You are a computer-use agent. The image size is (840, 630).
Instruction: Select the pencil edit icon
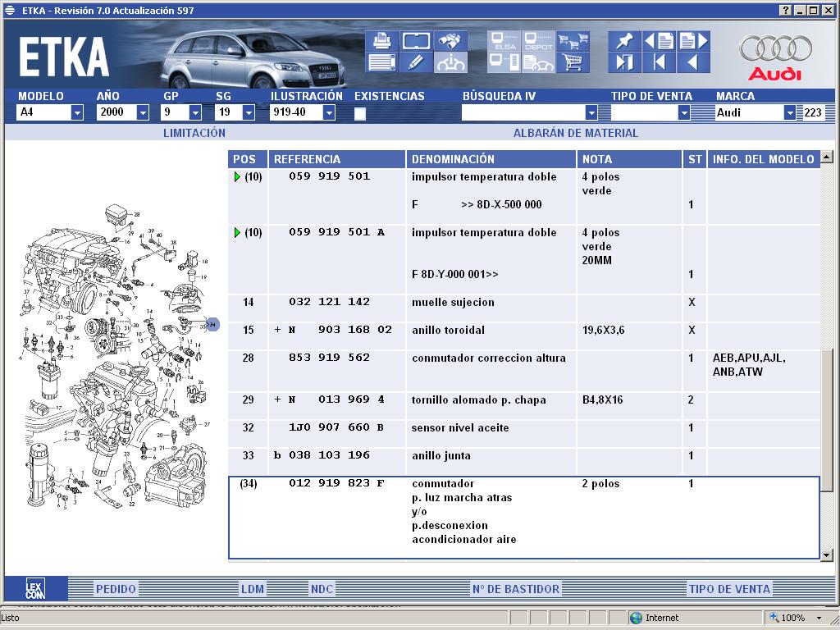tap(416, 62)
